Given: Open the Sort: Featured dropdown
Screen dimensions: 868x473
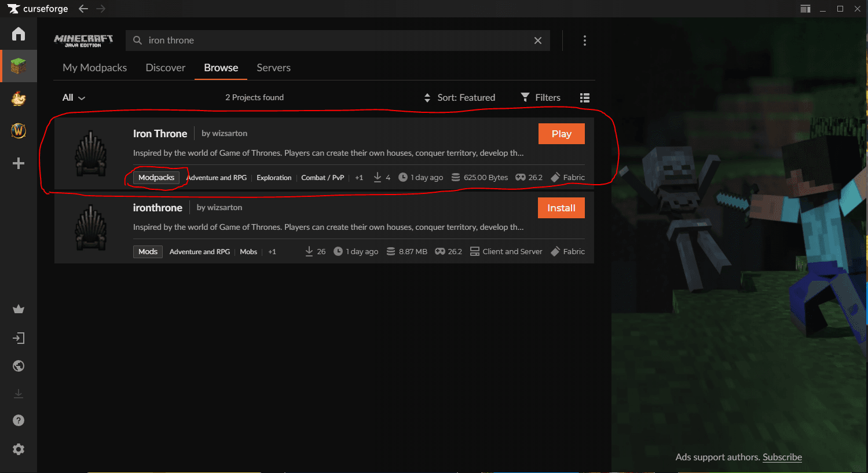Looking at the screenshot, I should 460,98.
